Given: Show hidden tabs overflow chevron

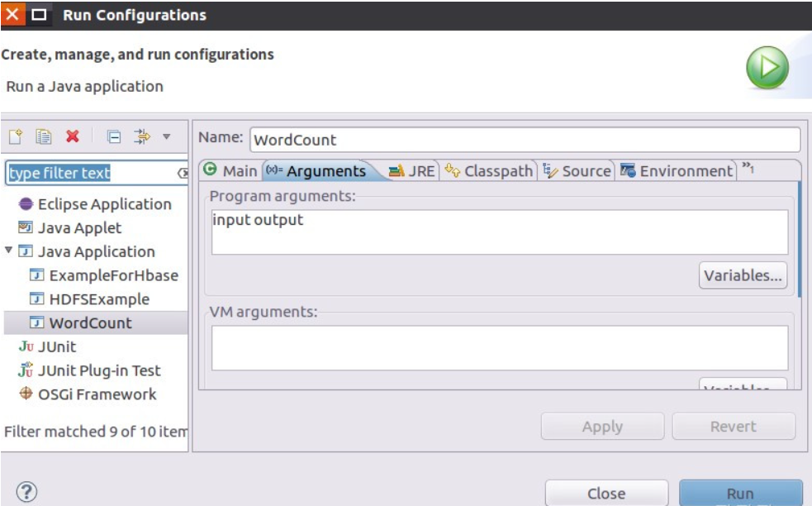Looking at the screenshot, I should [x=748, y=170].
